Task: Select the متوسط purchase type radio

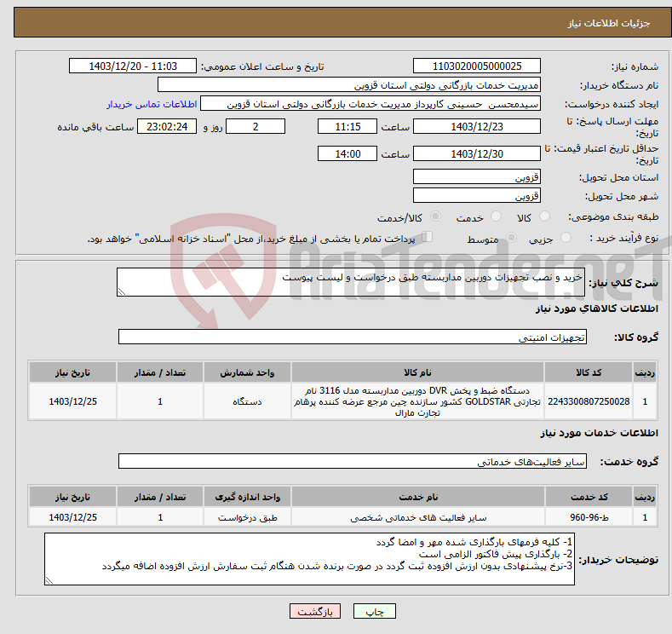Action: point(511,238)
